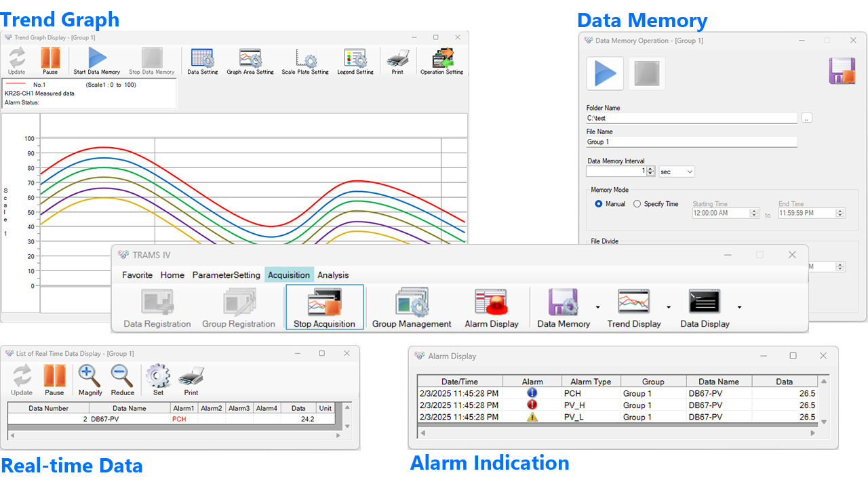Click the Data Display ribbon icon
This screenshot has height=488, width=868.
pos(705,309)
